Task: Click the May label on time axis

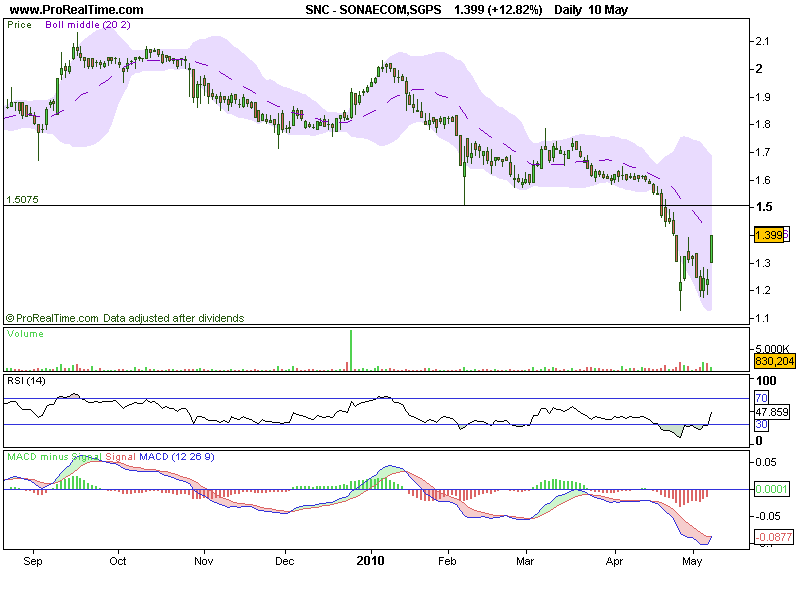Action: click(692, 561)
